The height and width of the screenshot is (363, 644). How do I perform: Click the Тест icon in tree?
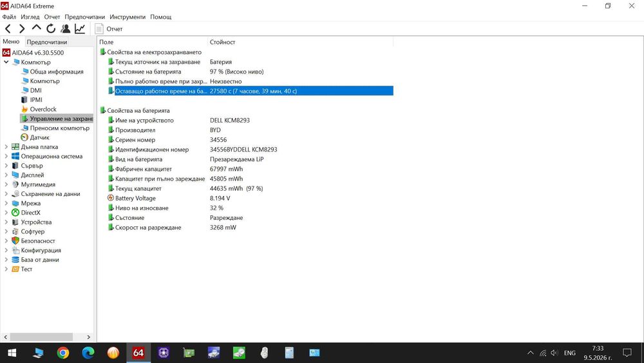pos(15,270)
